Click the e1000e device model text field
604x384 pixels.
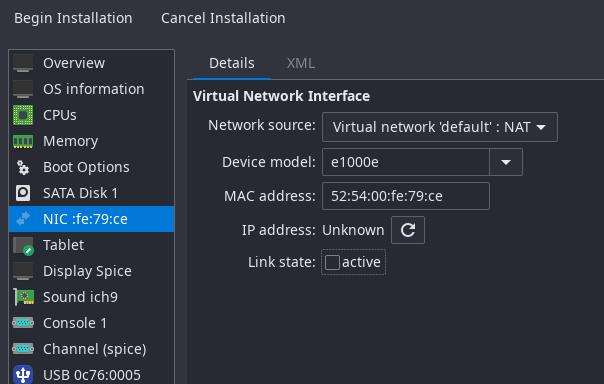pos(406,162)
